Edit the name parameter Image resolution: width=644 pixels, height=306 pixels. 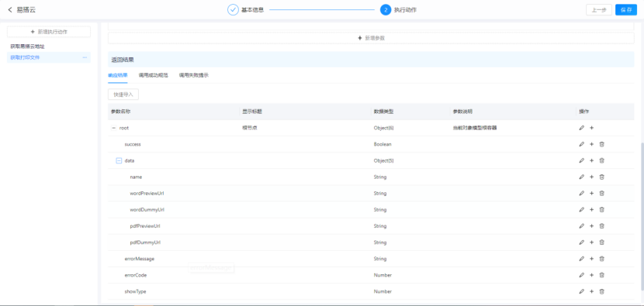click(x=581, y=177)
